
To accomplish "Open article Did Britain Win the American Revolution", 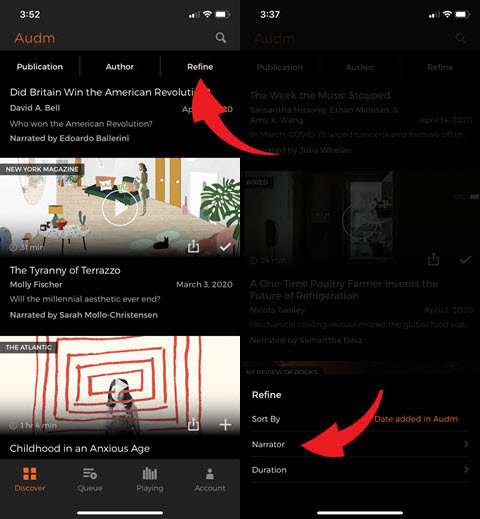I will coord(110,92).
